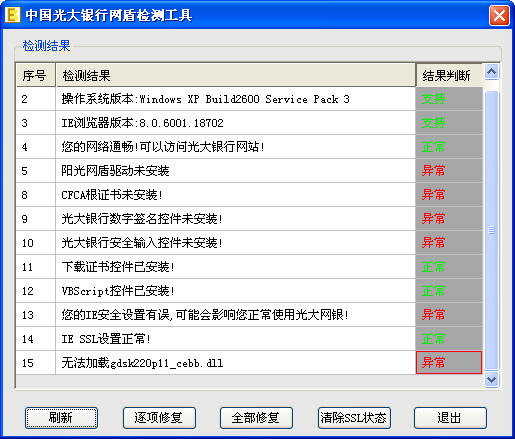Image resolution: width=515 pixels, height=439 pixels.
Task: Click the 清除SSL状态 button
Action: click(x=354, y=418)
